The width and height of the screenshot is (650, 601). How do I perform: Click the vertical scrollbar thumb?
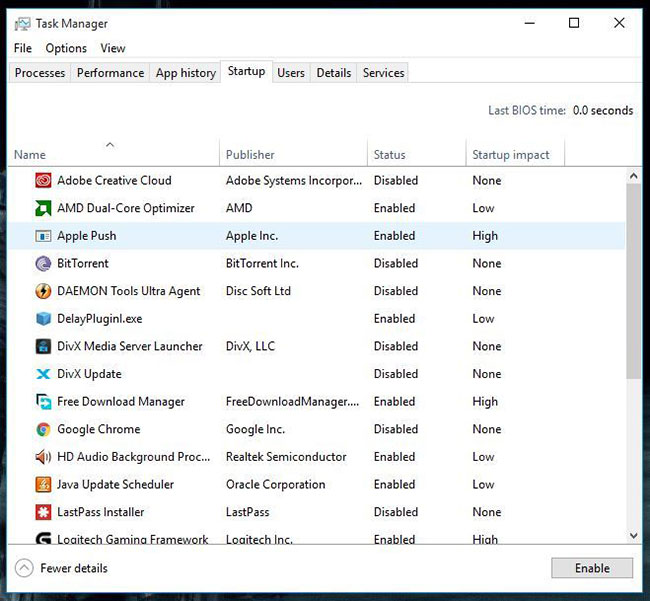click(633, 281)
